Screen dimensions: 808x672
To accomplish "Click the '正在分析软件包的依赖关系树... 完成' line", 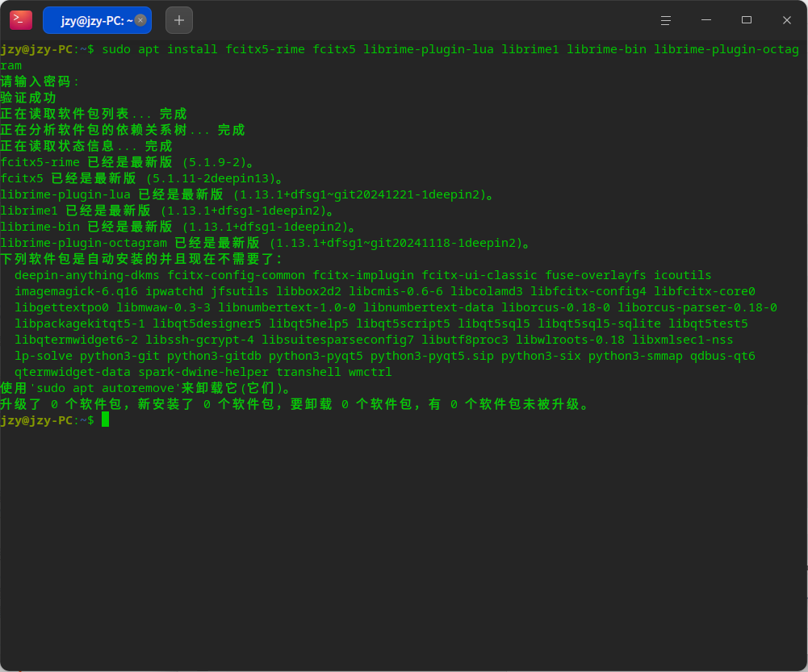I will tap(123, 130).
